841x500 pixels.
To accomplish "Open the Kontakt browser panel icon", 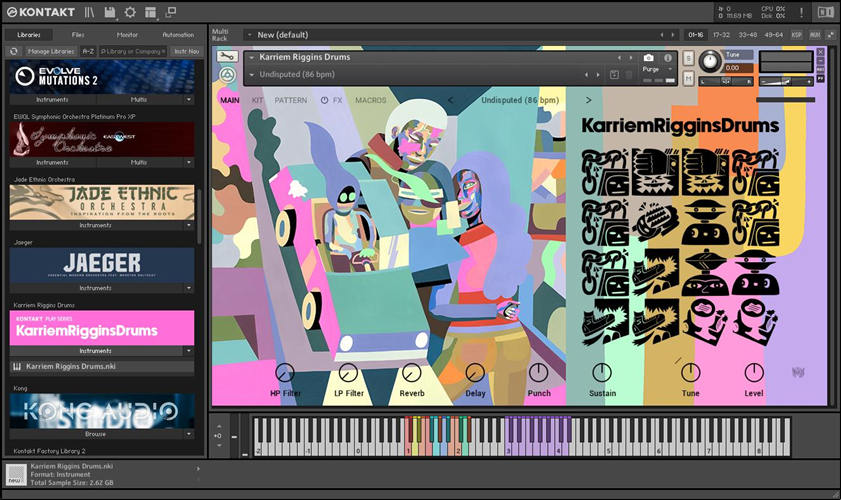I will coord(89,13).
